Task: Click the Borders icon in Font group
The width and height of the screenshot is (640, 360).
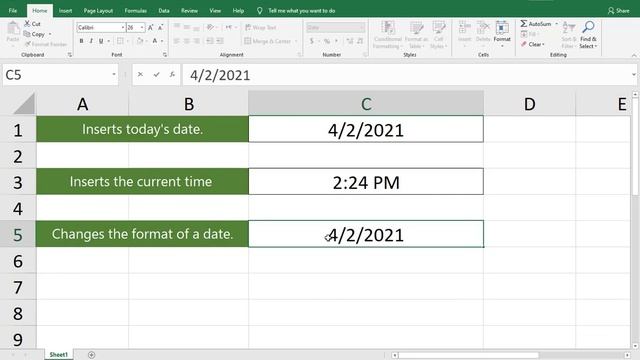Action: [120, 41]
